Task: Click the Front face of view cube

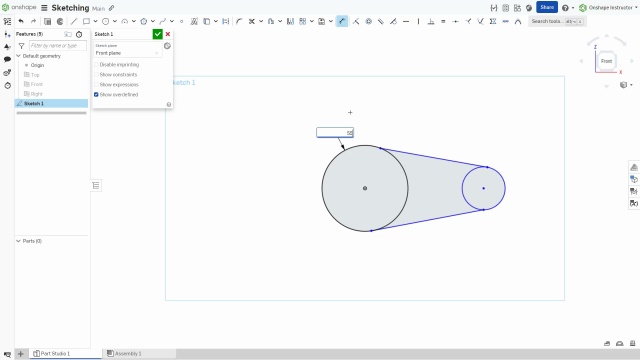Action: click(x=607, y=61)
